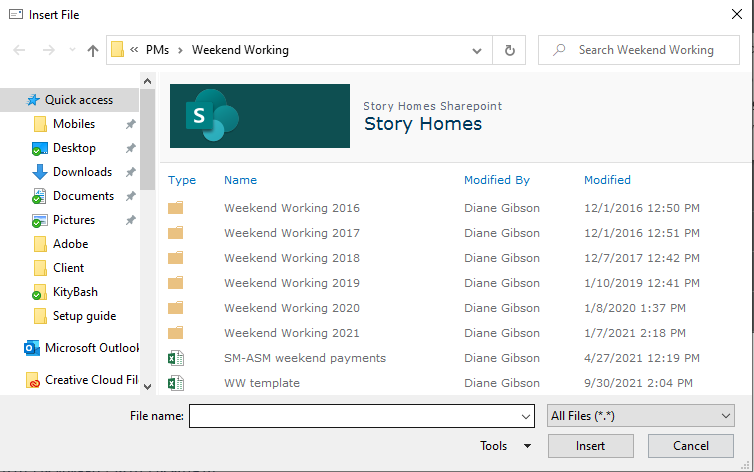This screenshot has width=754, height=472.
Task: Open the Adobe folder shortcut
Action: (x=70, y=244)
